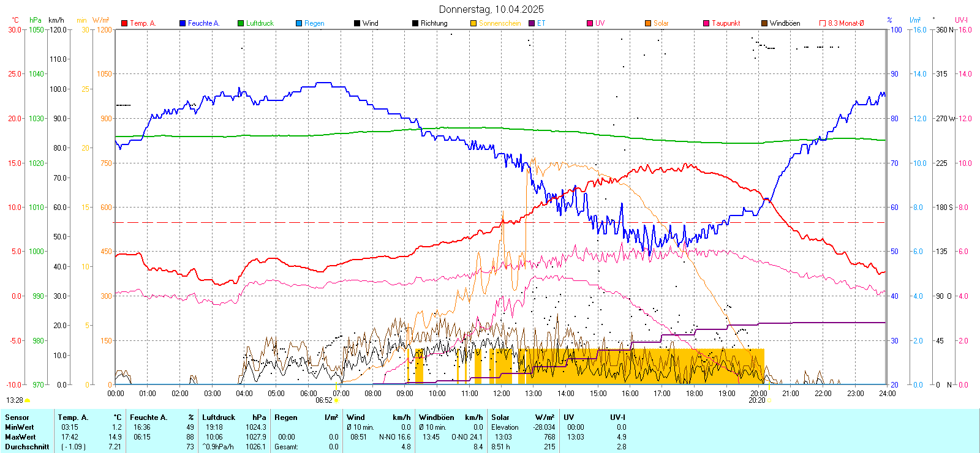
Task: Click the Durchschnitt row label
Action: [x=27, y=447]
